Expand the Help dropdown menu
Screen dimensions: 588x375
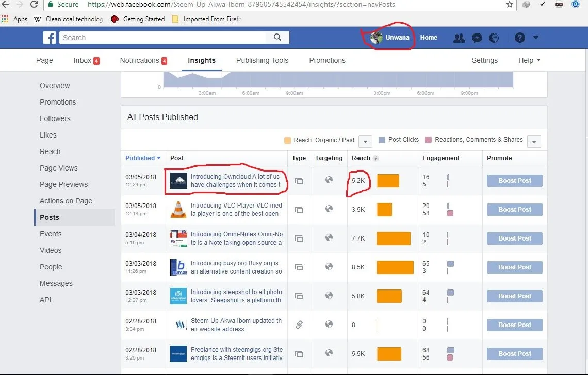pyautogui.click(x=529, y=60)
